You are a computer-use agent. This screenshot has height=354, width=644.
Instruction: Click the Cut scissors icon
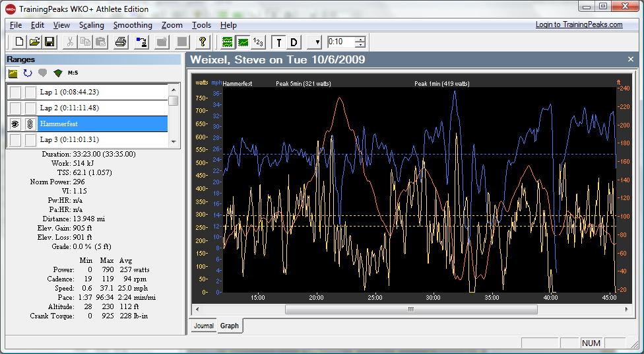[70, 42]
